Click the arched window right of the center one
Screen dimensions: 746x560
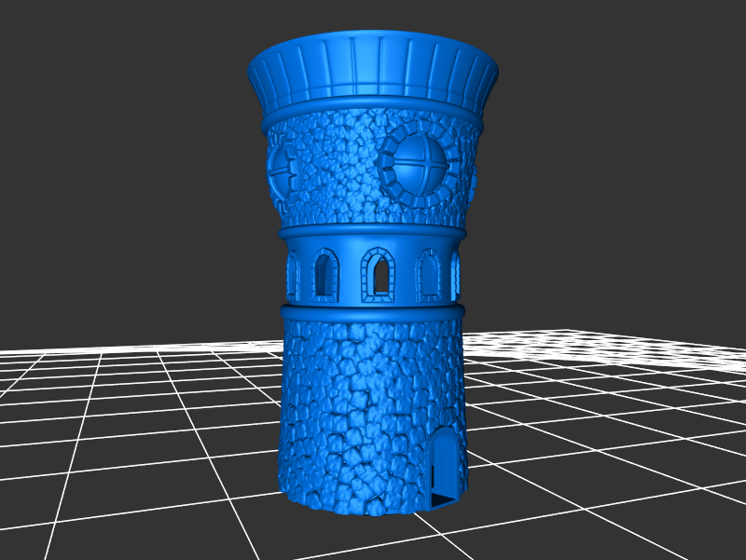point(429,275)
